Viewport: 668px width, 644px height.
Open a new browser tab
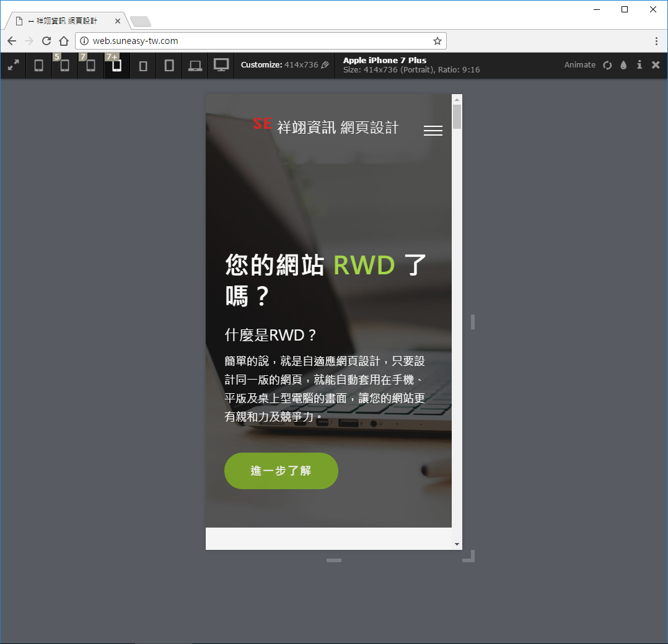[x=140, y=21]
